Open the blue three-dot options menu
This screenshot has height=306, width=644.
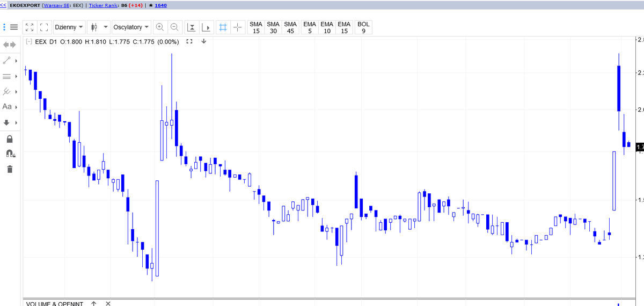[4, 27]
